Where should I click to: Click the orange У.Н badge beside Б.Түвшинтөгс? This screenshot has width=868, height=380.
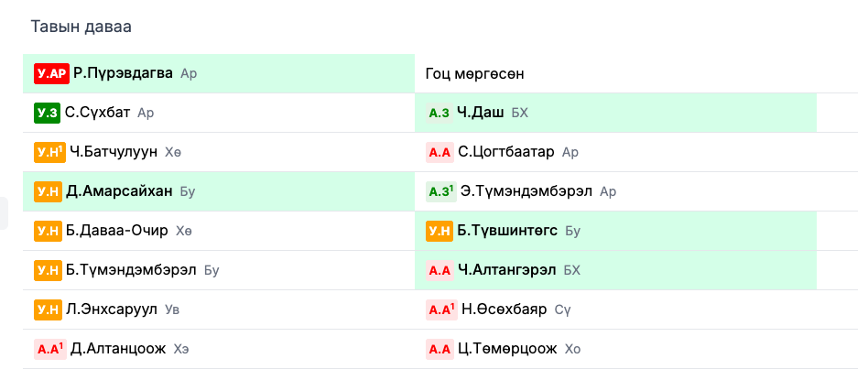pos(439,231)
